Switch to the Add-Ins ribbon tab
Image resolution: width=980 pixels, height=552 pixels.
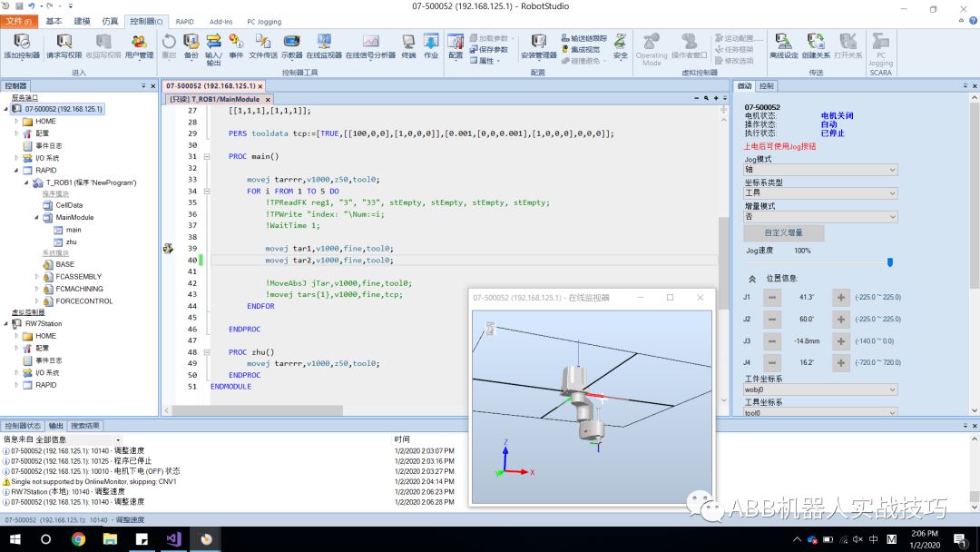pyautogui.click(x=220, y=21)
